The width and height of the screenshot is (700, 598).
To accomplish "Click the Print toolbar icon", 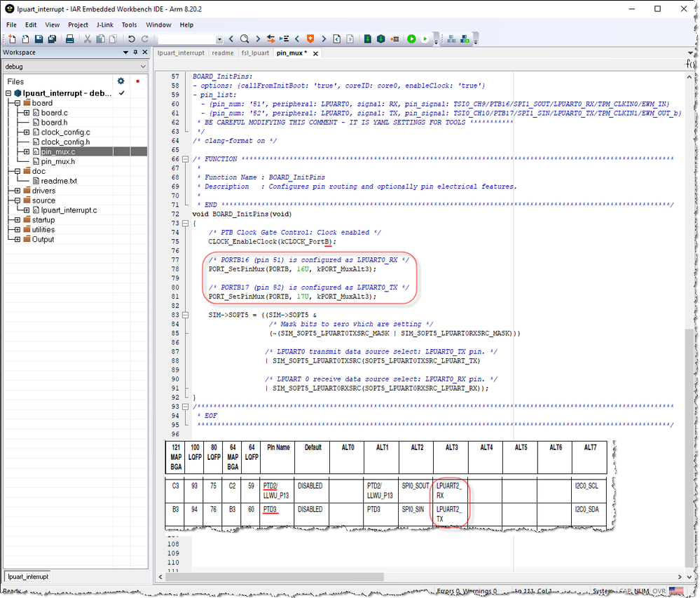I will point(70,39).
